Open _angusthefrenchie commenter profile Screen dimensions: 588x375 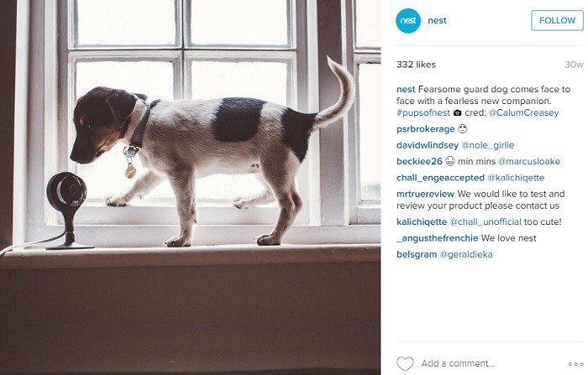tap(438, 238)
